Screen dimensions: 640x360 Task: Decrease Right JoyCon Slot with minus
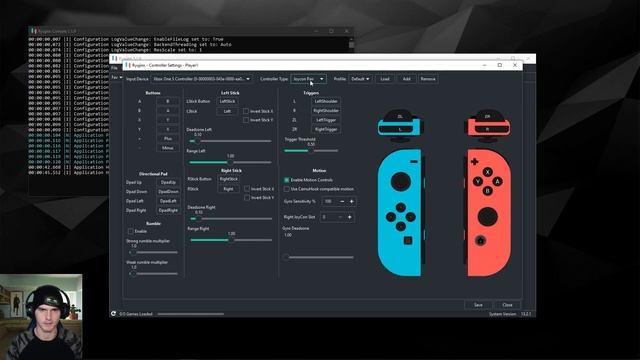point(340,217)
